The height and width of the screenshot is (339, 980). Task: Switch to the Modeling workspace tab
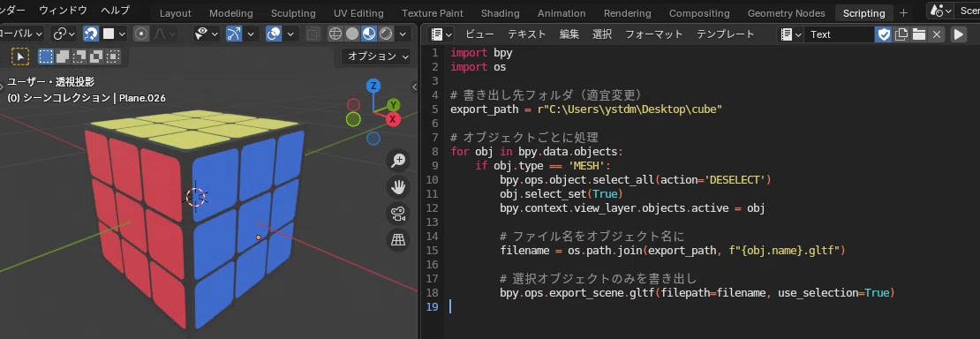point(231,13)
